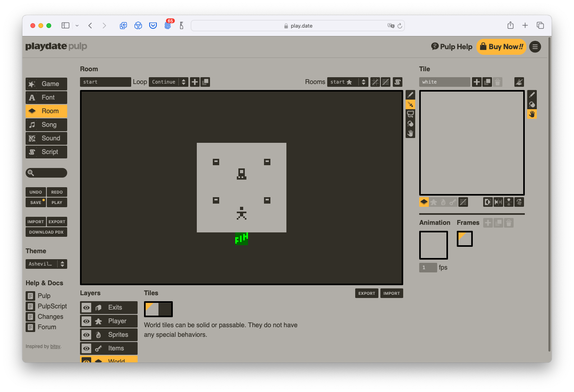Duplicate the white tile
The image size is (574, 392).
[x=487, y=82]
